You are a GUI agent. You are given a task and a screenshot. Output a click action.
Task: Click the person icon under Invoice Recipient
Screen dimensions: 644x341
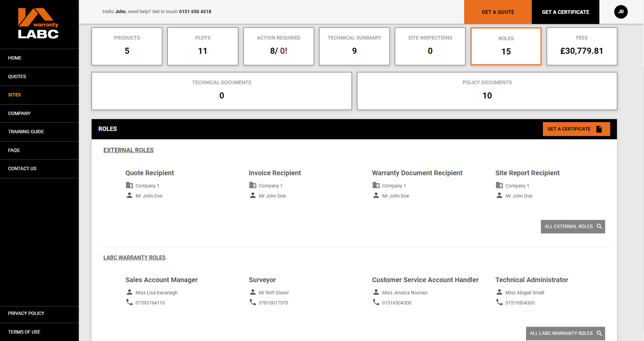[253, 195]
